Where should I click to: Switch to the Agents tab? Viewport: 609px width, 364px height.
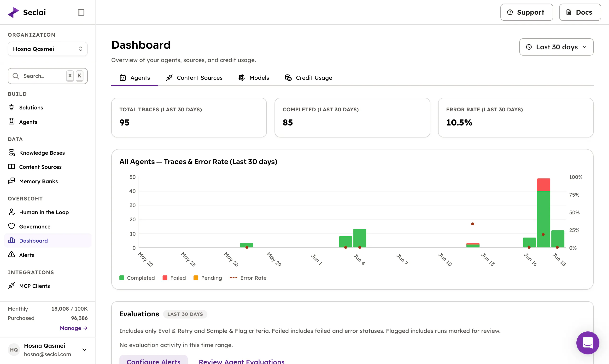click(135, 78)
